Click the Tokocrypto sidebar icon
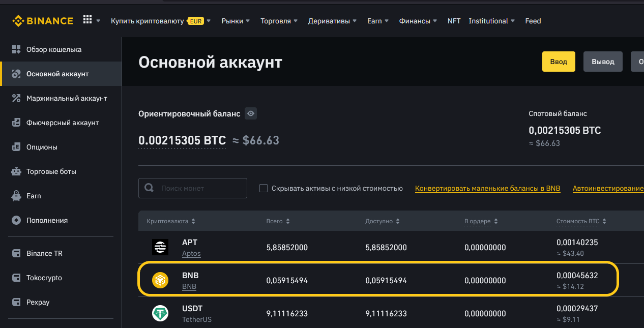 point(16,278)
